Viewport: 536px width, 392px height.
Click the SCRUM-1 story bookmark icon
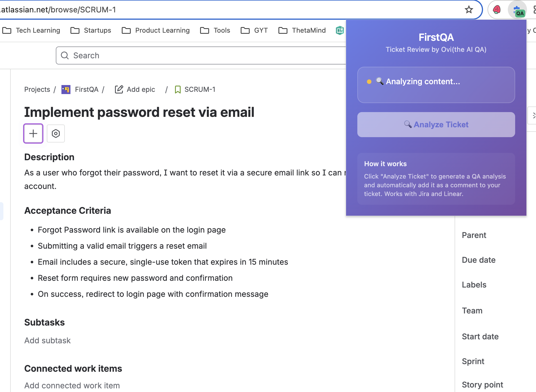[178, 90]
